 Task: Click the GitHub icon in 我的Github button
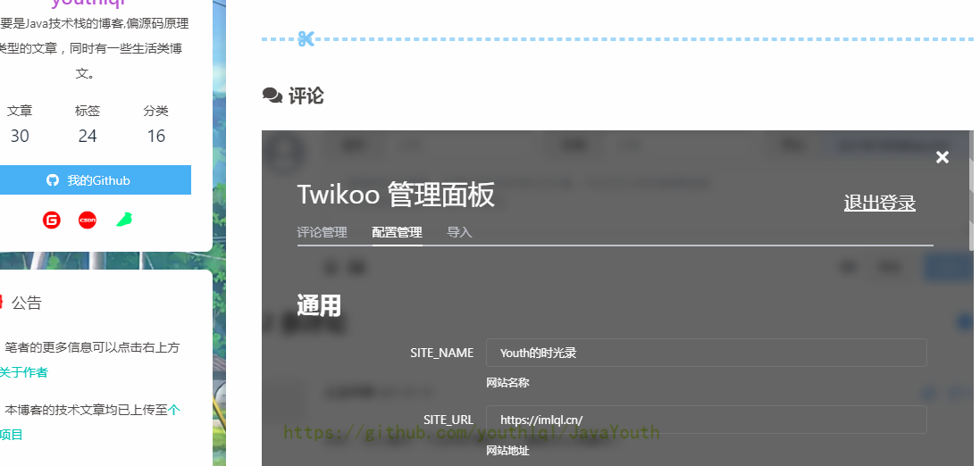pos(53,180)
